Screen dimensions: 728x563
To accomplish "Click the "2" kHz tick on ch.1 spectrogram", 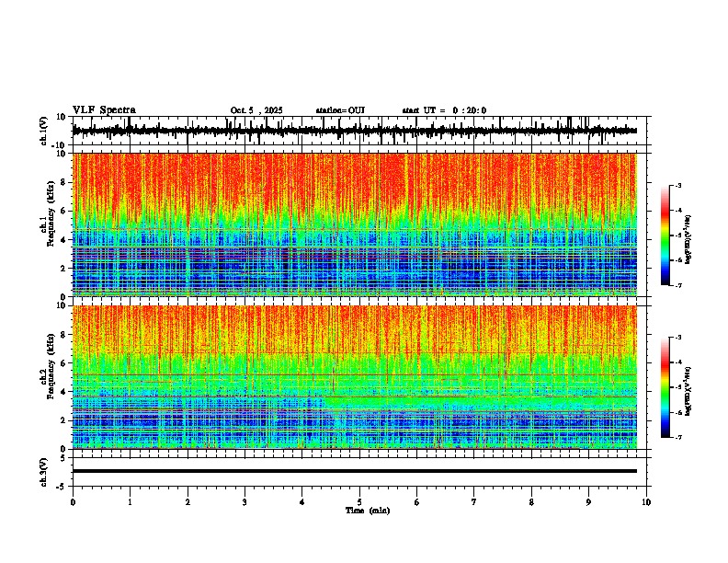I will [x=63, y=269].
